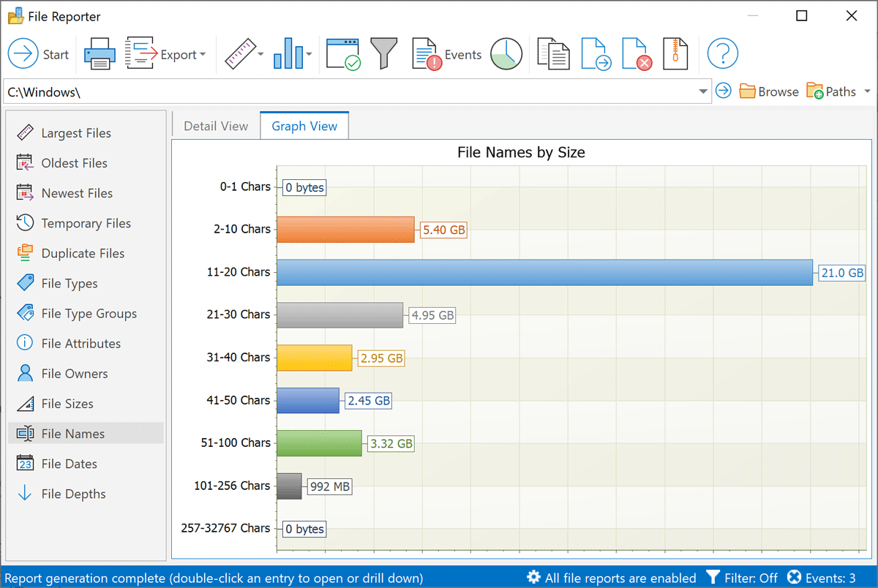The image size is (878, 588).
Task: Click the filter funnel icon in toolbar
Action: tap(383, 53)
